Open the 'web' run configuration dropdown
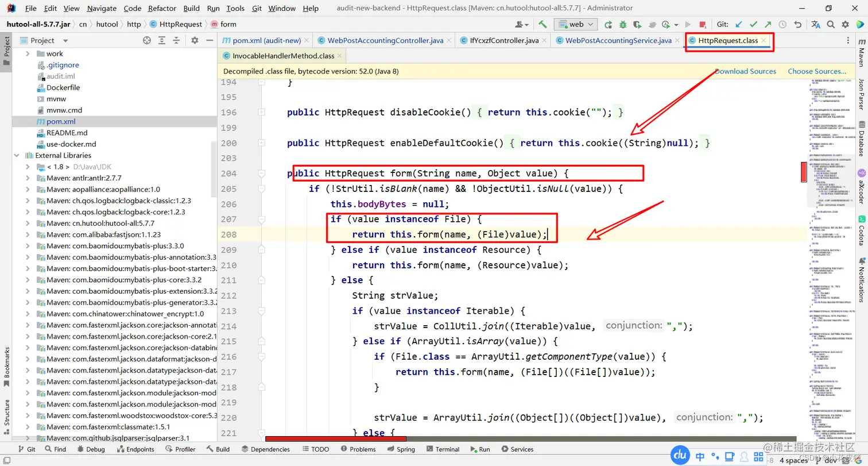Image resolution: width=868 pixels, height=466 pixels. pyautogui.click(x=576, y=24)
